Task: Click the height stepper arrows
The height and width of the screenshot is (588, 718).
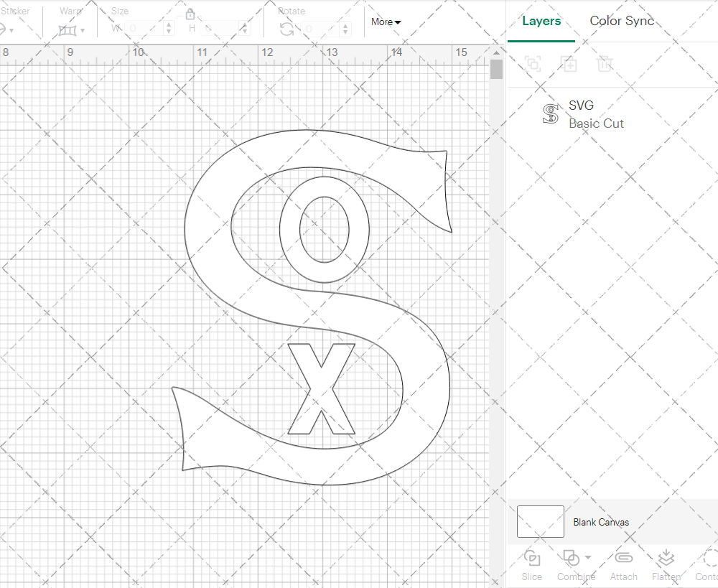Action: (x=245, y=29)
